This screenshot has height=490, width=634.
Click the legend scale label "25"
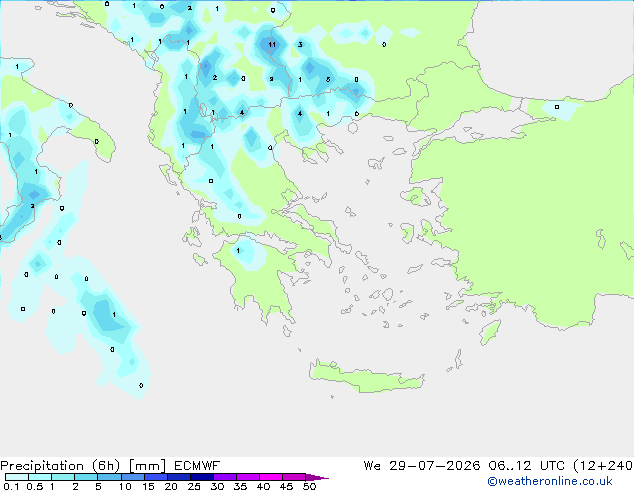[194, 486]
